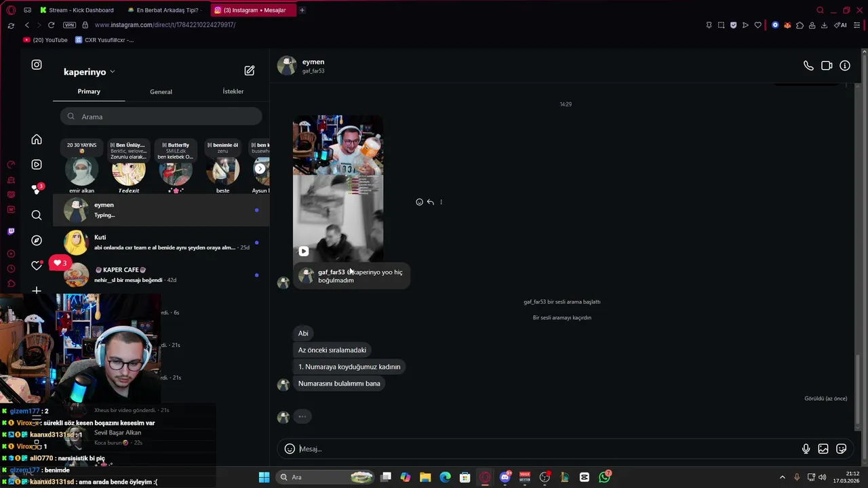
Task: View Tedexit note avatar
Action: 129,171
